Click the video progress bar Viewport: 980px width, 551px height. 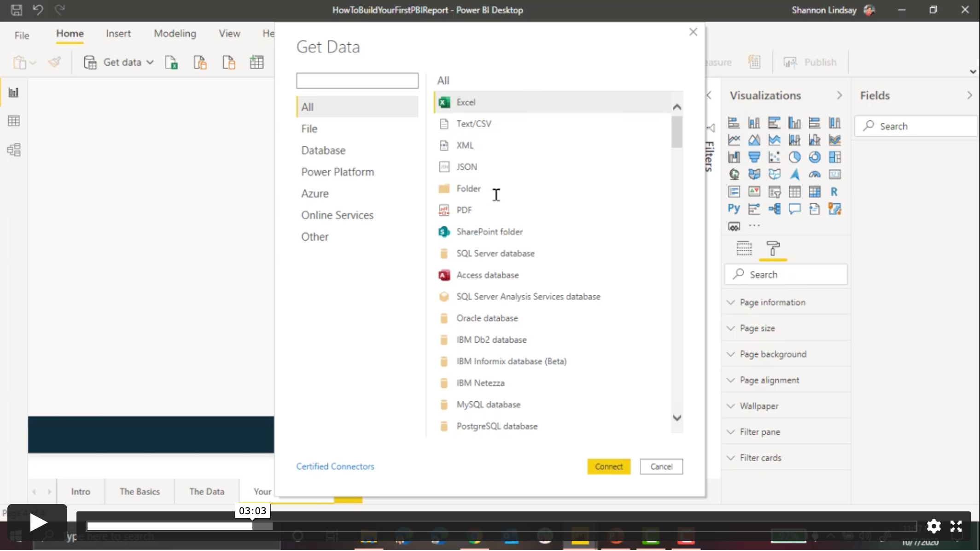point(501,526)
